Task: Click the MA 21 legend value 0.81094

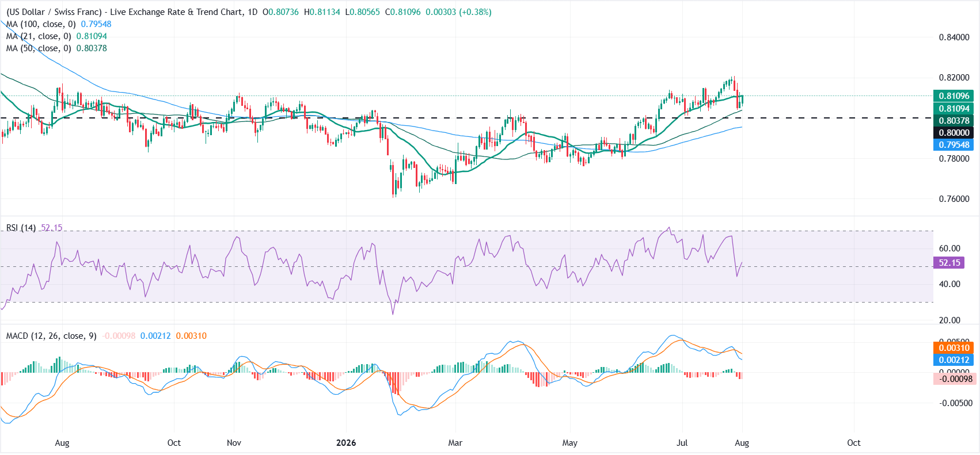Action: click(x=92, y=36)
